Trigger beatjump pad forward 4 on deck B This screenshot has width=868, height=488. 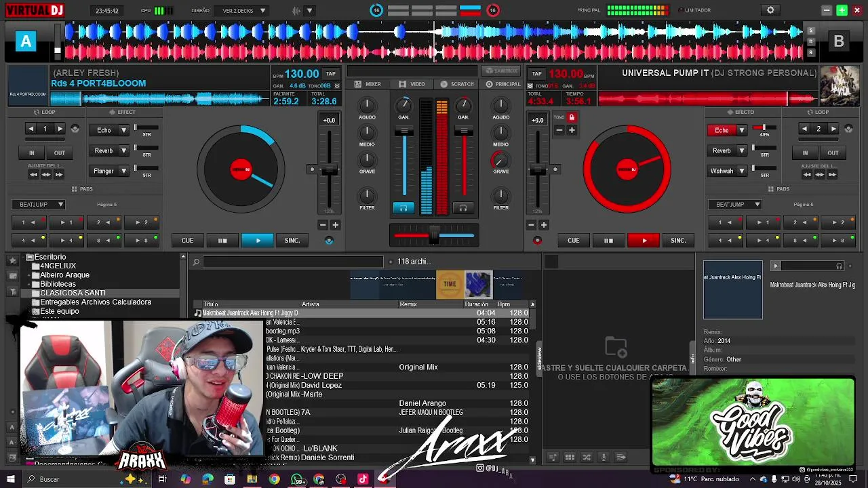pyautogui.click(x=764, y=240)
